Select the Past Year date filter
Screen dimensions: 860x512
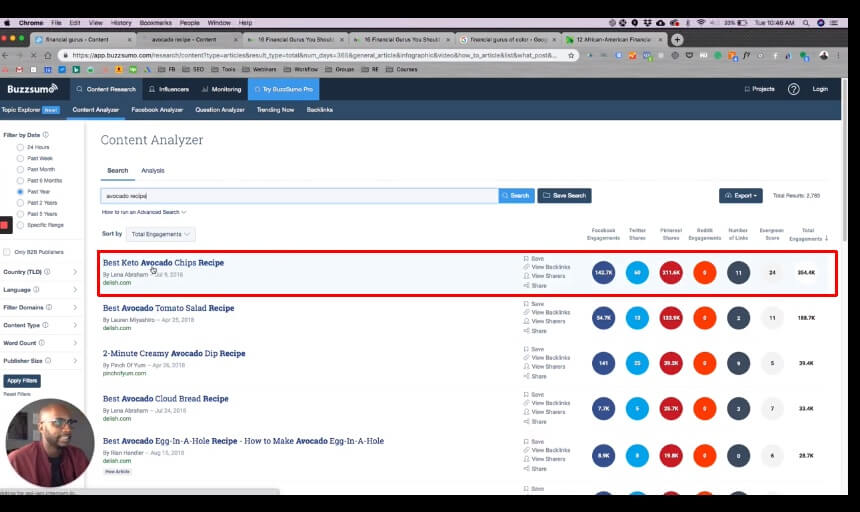tap(20, 192)
